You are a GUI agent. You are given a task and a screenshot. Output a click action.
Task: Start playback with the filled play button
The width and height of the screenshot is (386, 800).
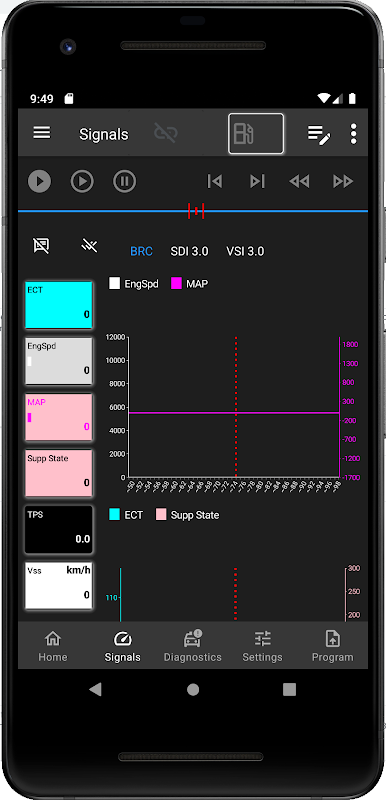click(x=39, y=181)
